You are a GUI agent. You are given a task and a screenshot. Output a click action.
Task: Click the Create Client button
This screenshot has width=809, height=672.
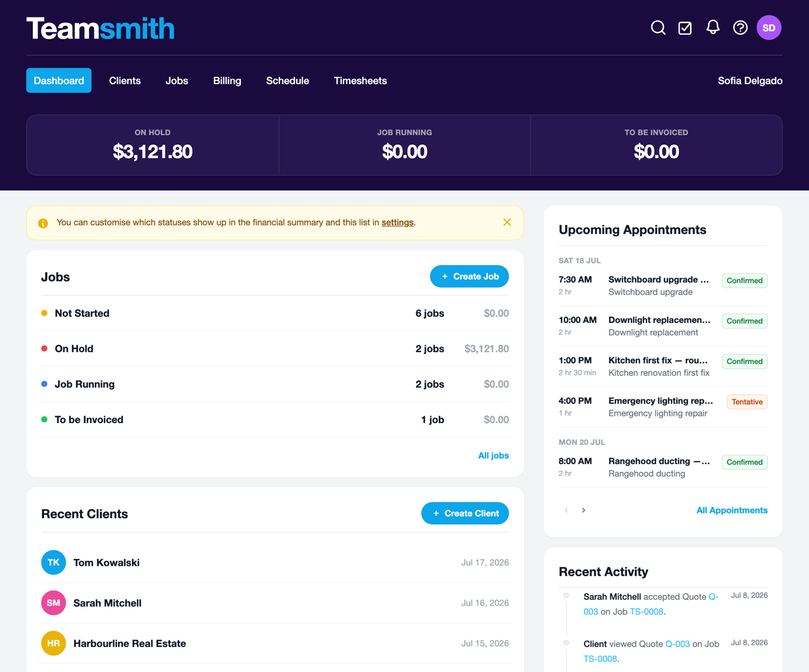[465, 513]
